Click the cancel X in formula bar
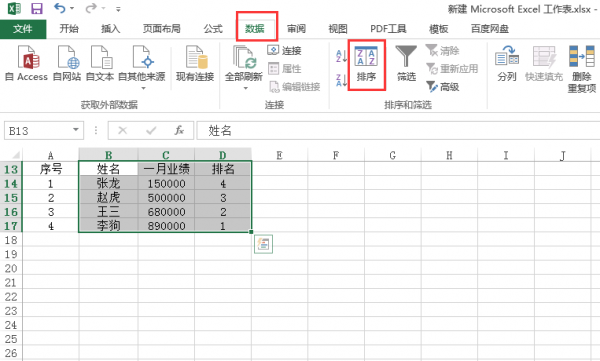The image size is (600, 361). (x=122, y=131)
